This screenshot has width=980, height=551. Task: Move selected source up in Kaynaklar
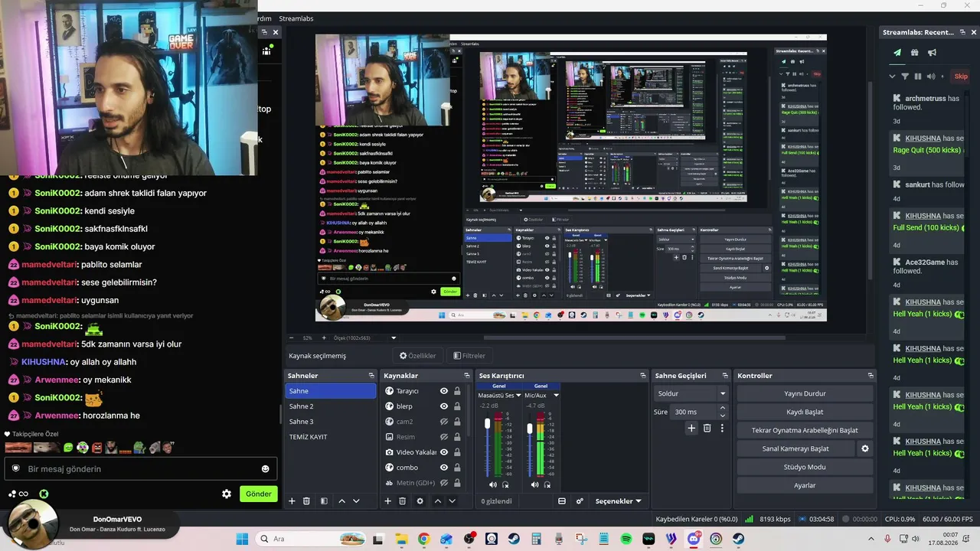(x=438, y=501)
